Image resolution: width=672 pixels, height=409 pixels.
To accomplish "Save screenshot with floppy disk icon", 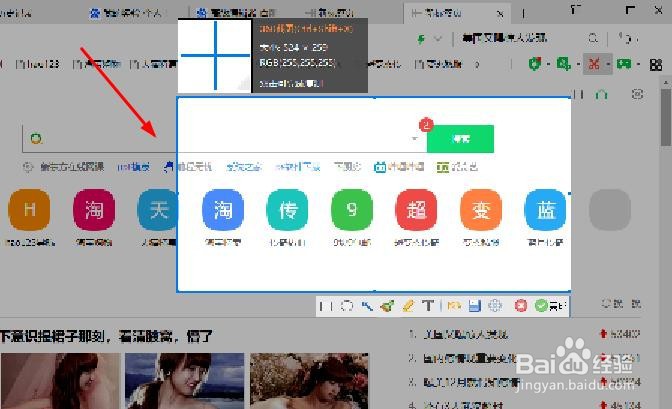I will click(x=474, y=306).
